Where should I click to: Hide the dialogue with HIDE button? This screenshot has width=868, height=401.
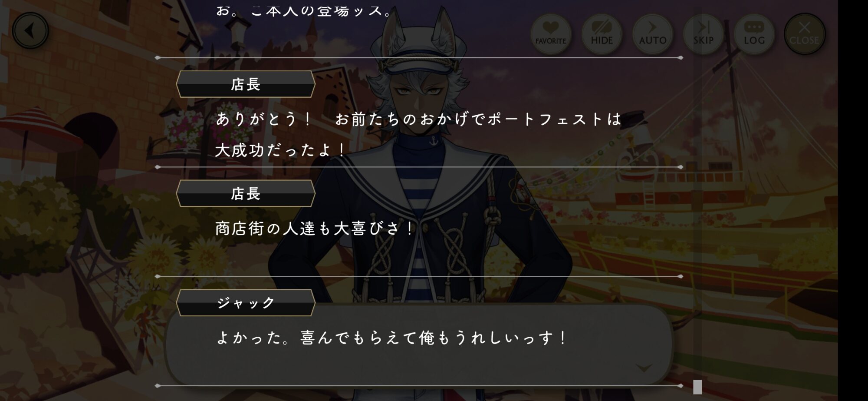[x=602, y=33]
